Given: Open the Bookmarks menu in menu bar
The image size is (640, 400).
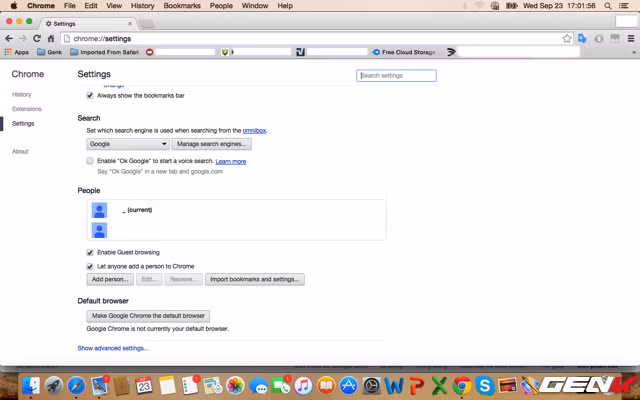Looking at the screenshot, I should tap(182, 6).
